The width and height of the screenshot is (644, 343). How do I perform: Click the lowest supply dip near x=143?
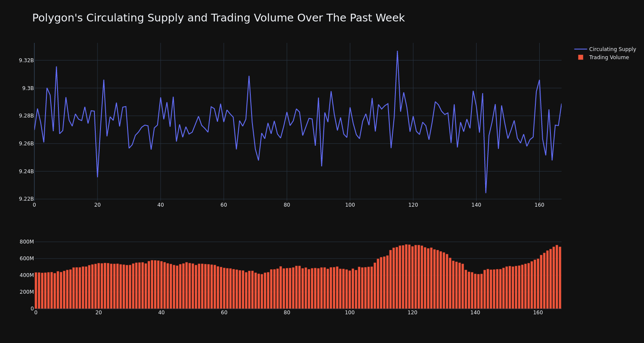click(486, 193)
